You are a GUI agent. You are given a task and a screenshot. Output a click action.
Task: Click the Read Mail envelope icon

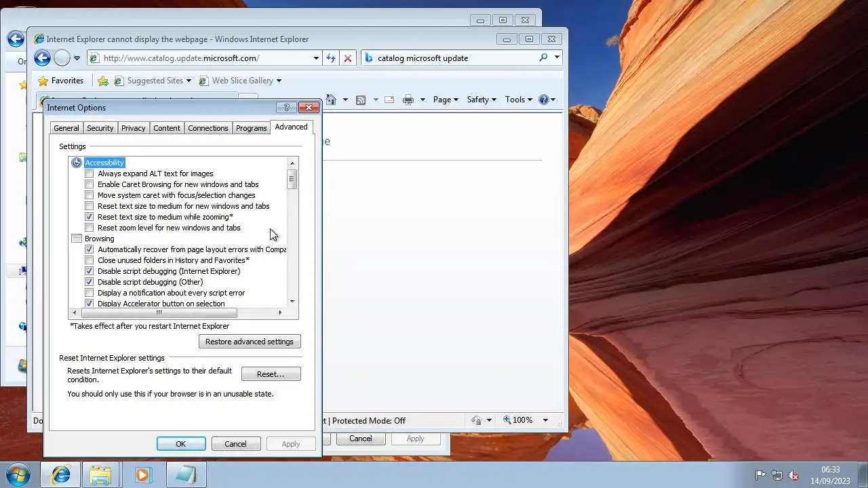[x=389, y=100]
